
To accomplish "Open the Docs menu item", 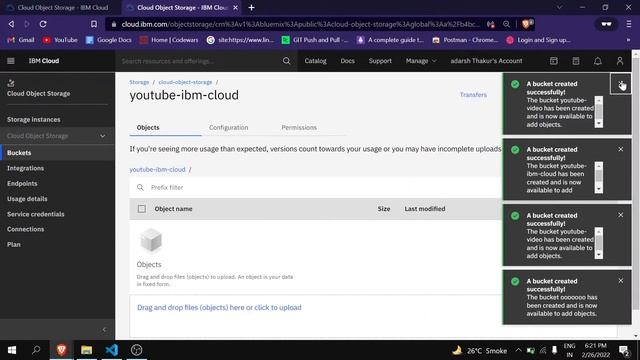I will point(347,61).
